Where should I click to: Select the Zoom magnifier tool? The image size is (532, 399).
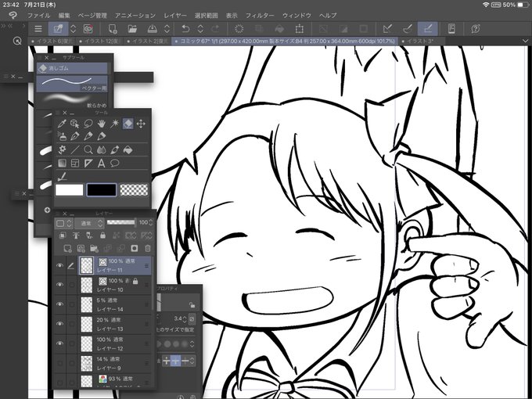point(88,149)
